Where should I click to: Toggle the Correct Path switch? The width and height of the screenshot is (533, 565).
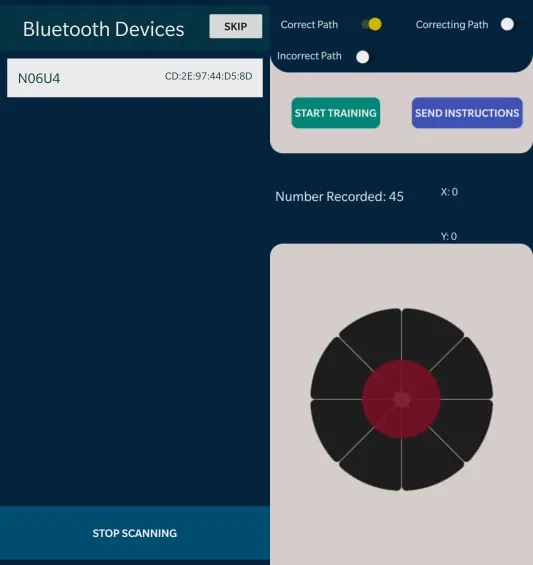coord(372,25)
